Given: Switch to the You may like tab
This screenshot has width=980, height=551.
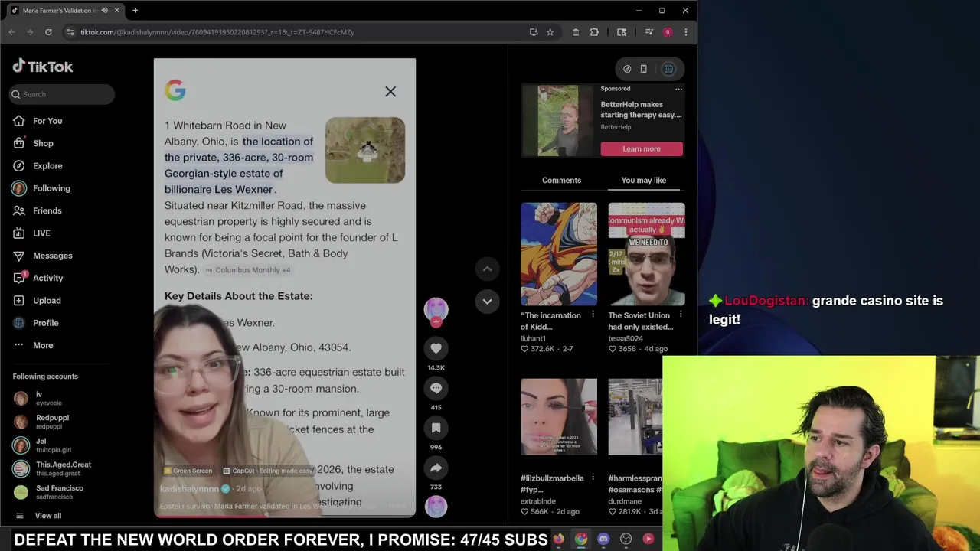Looking at the screenshot, I should pyautogui.click(x=644, y=181).
